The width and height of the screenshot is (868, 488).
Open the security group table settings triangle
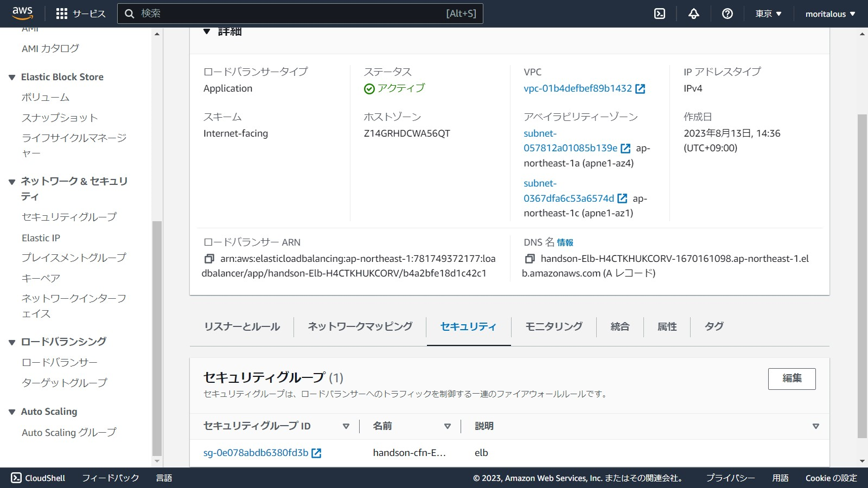pyautogui.click(x=815, y=426)
